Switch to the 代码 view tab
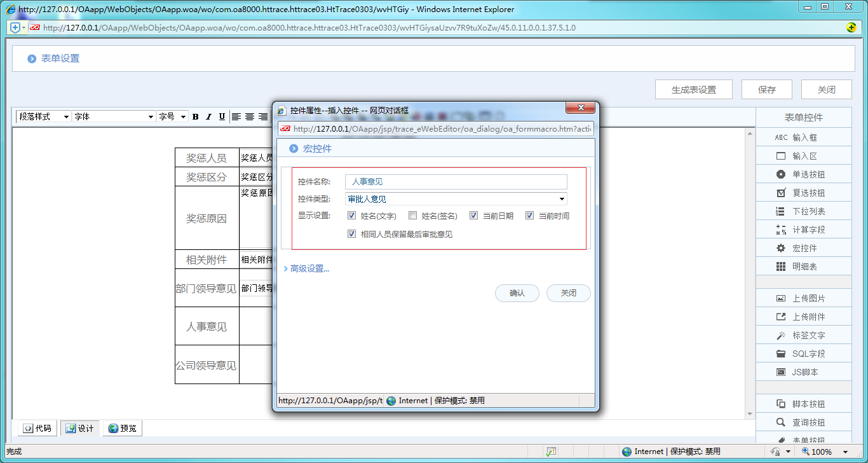868x463 pixels. [37, 429]
